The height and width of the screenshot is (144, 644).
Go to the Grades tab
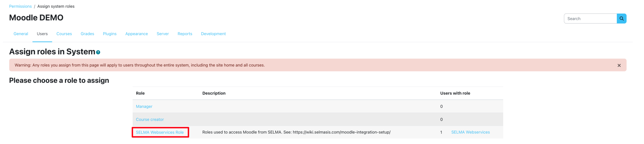tap(87, 34)
